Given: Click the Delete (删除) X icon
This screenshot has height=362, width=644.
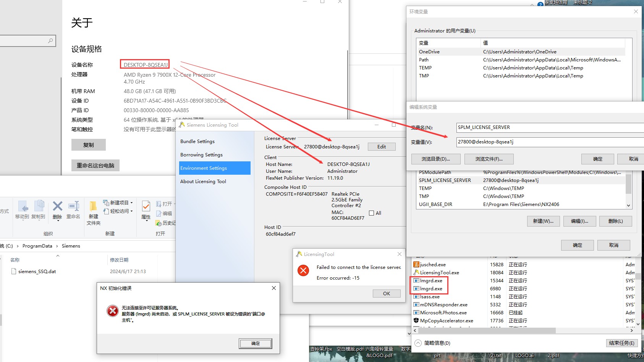Looking at the screenshot, I should [x=57, y=206].
